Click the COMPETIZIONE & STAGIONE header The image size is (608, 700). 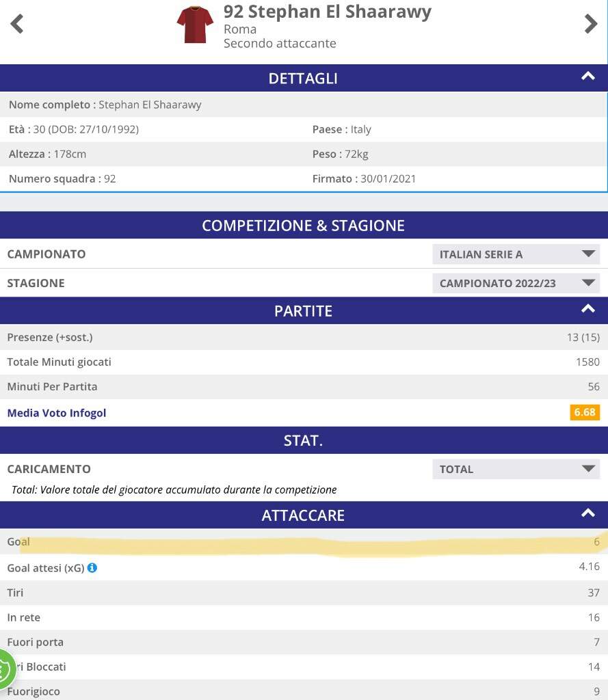pyautogui.click(x=304, y=226)
